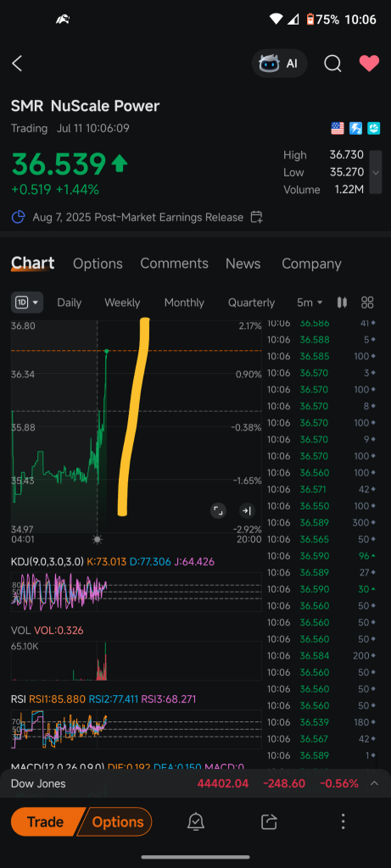
Task: Select the 36.589 trade row with 300 shares
Action: [322, 522]
